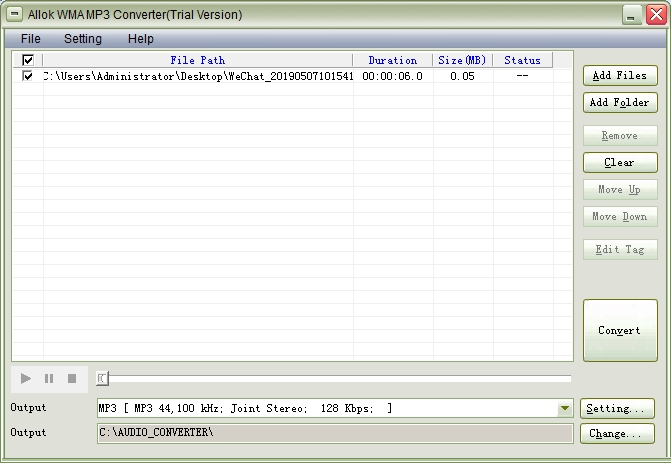Sort by the Status column header
This screenshot has width=671, height=463.
(523, 60)
